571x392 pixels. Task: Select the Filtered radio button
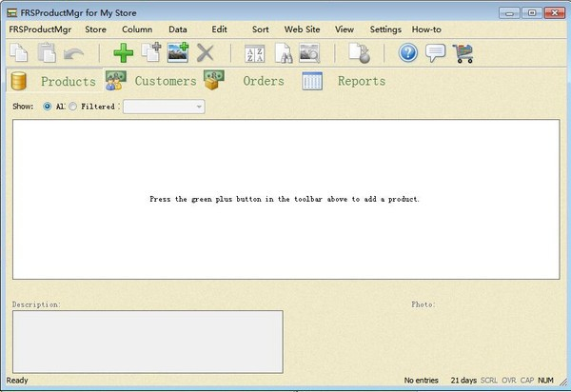[x=73, y=107]
